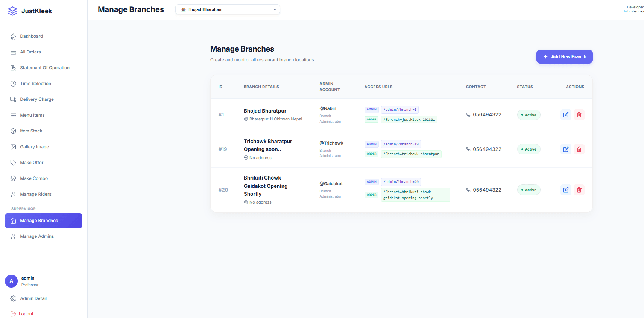Click Active status of branch #1
Image resolution: width=644 pixels, height=318 pixels.
click(529, 115)
